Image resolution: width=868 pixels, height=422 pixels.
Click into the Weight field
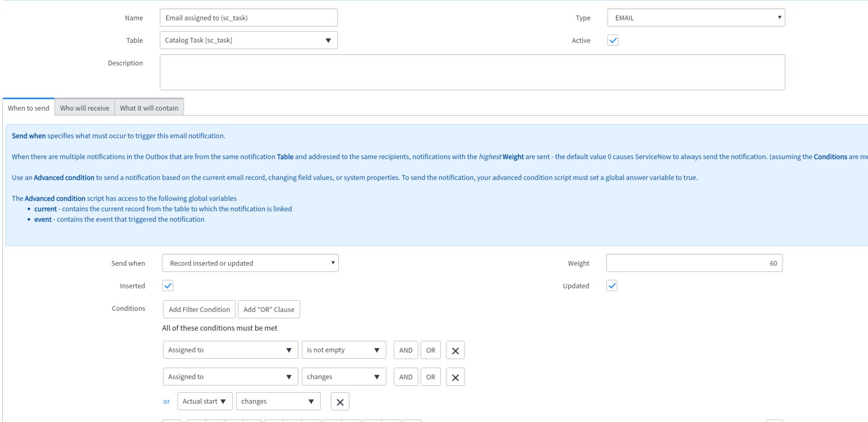click(694, 263)
